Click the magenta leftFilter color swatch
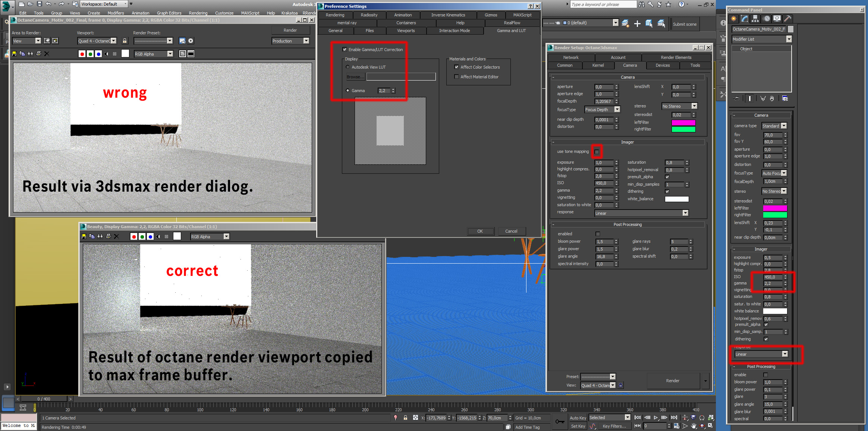 [683, 122]
